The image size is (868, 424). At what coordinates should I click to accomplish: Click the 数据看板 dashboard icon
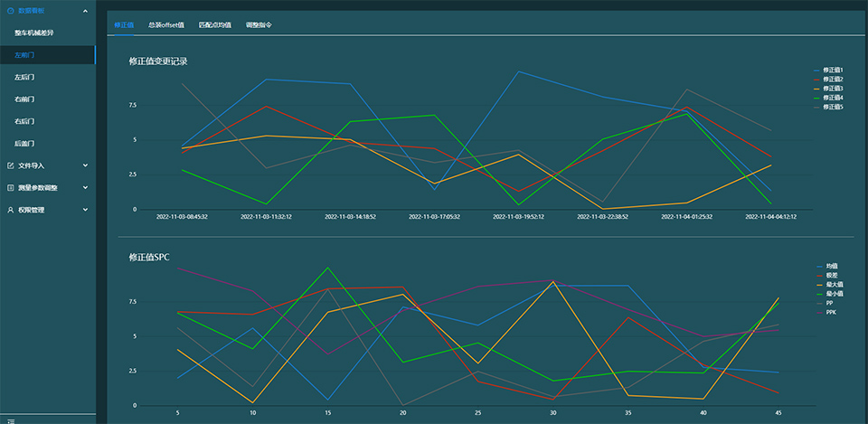(10, 10)
